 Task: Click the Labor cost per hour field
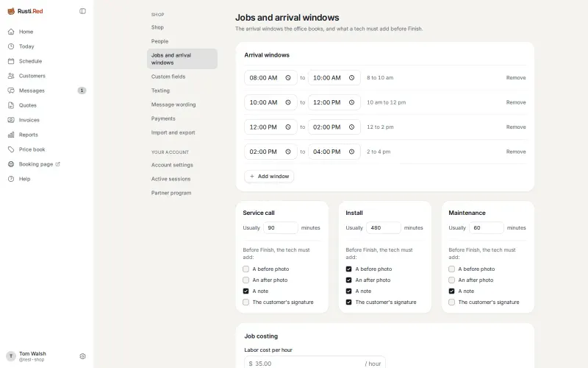(x=315, y=363)
